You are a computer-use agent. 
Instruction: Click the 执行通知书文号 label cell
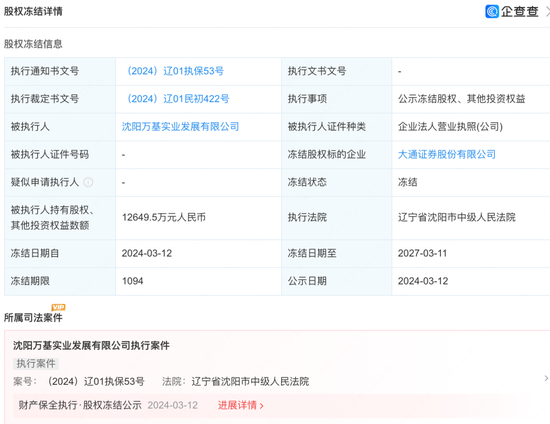pyautogui.click(x=60, y=71)
